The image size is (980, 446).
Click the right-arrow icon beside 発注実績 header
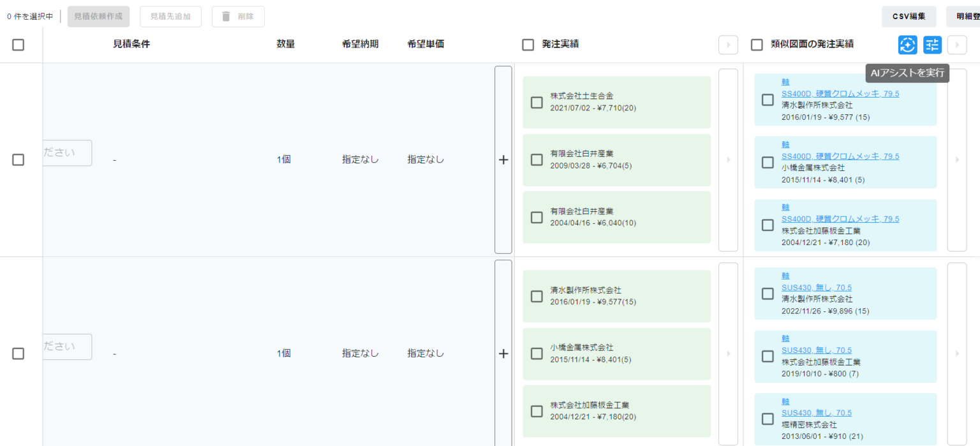tap(728, 45)
